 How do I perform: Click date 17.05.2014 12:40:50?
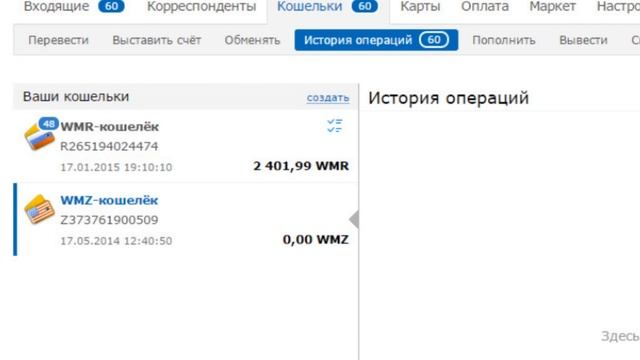point(116,241)
